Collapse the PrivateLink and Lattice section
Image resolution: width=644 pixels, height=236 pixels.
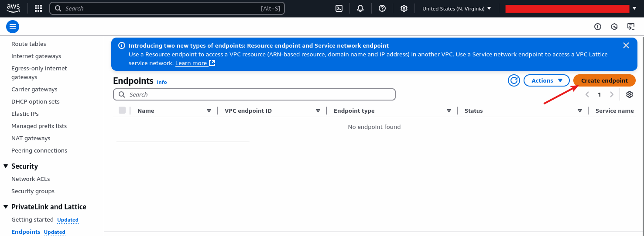(6, 207)
